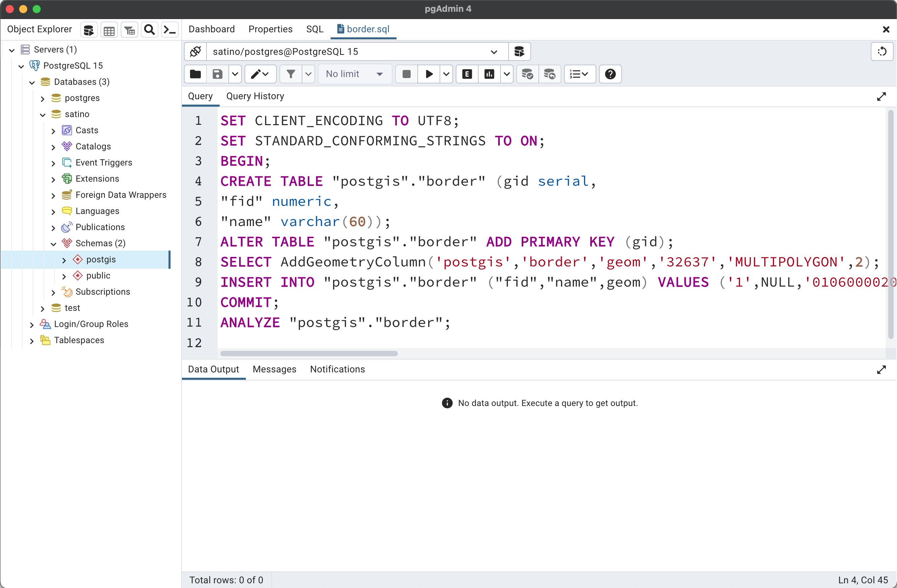
Task: Toggle the connection status icon
Action: [x=195, y=52]
